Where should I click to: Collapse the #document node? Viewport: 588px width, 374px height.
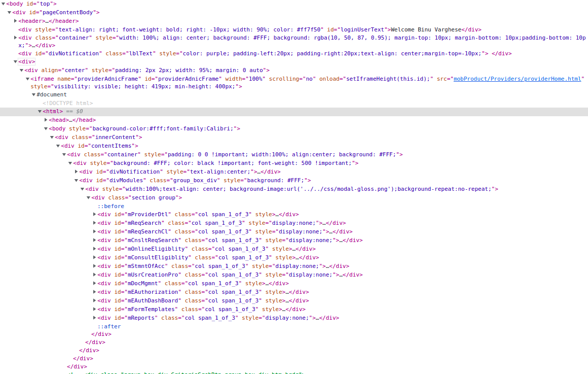coord(33,94)
